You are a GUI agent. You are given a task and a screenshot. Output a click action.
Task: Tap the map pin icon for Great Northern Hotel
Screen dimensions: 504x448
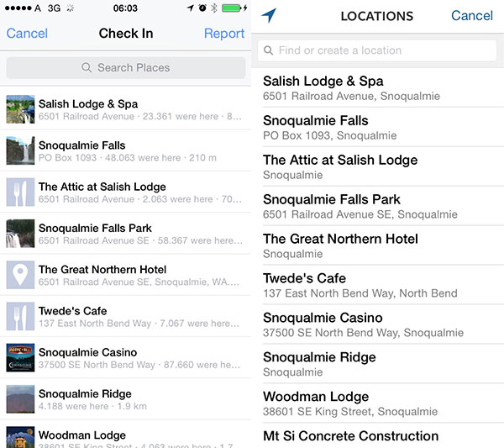tap(20, 275)
